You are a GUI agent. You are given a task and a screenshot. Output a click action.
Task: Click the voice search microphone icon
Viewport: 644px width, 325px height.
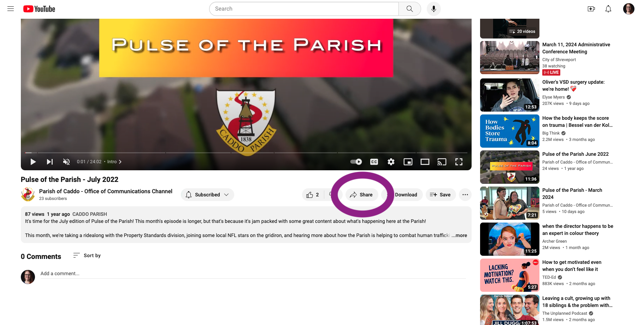tap(433, 9)
